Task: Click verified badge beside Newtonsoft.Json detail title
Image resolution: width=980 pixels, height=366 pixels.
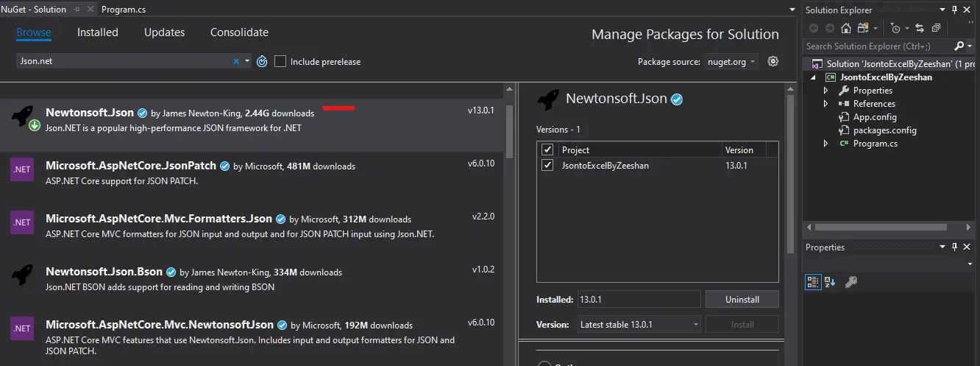Action: click(677, 99)
